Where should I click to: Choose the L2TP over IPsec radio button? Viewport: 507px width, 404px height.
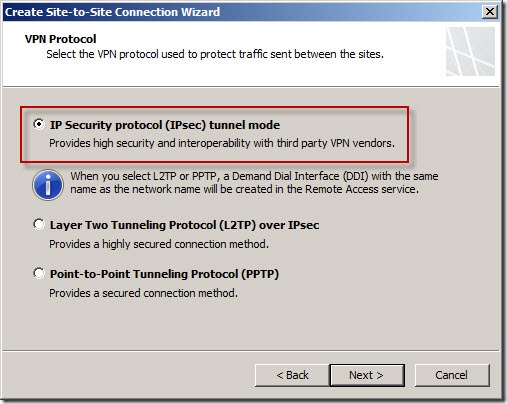(x=39, y=224)
